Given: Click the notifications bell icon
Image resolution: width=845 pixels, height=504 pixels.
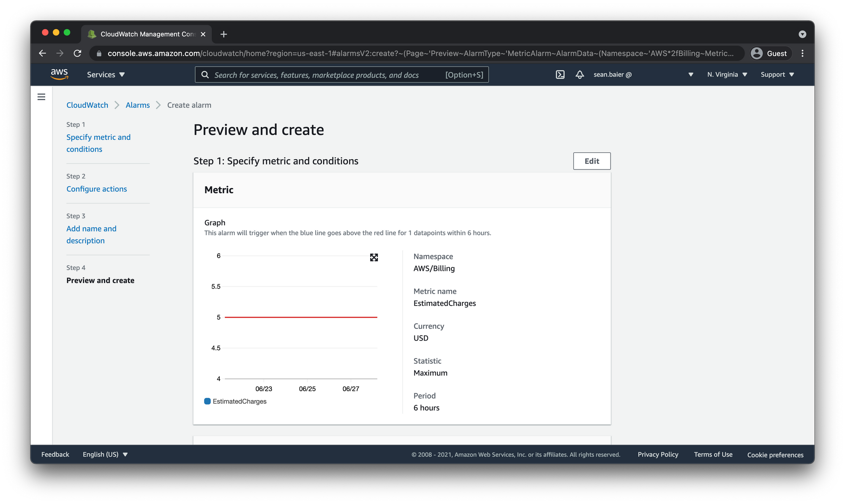Looking at the screenshot, I should pos(580,75).
